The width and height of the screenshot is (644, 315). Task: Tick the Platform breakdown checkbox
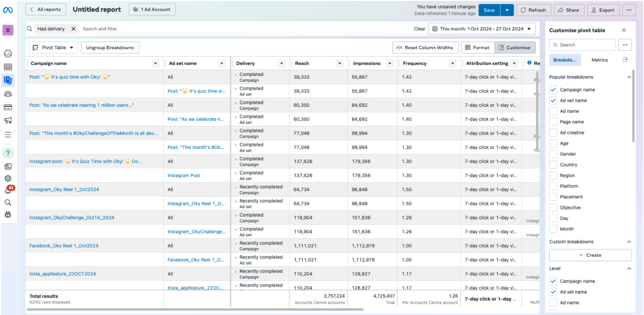click(x=553, y=186)
